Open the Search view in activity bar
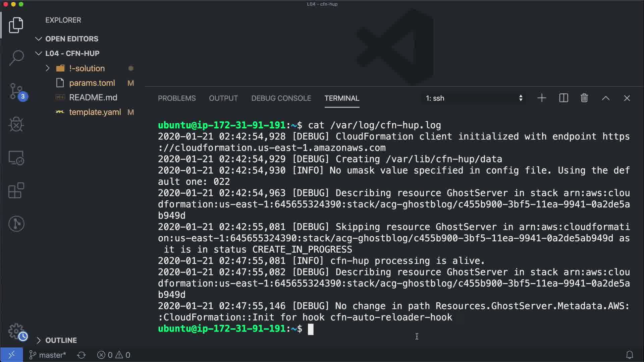Screen dimensions: 644x362 [16, 58]
